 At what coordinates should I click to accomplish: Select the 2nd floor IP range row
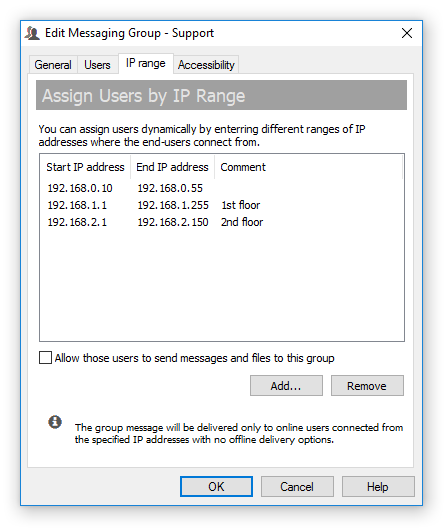222,222
